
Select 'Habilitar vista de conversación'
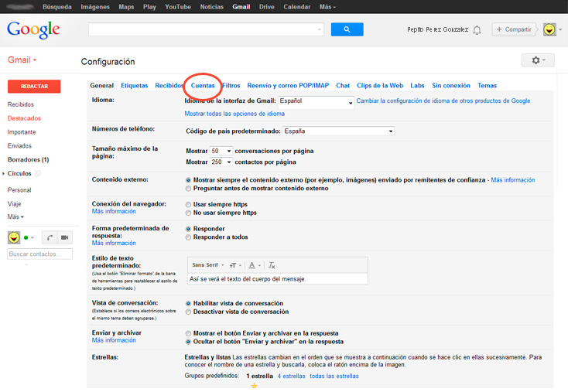tap(188, 303)
